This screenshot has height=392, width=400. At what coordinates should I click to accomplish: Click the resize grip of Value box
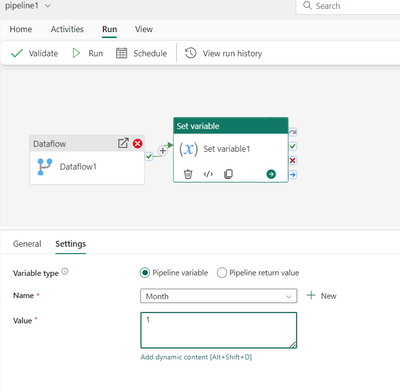pyautogui.click(x=293, y=345)
